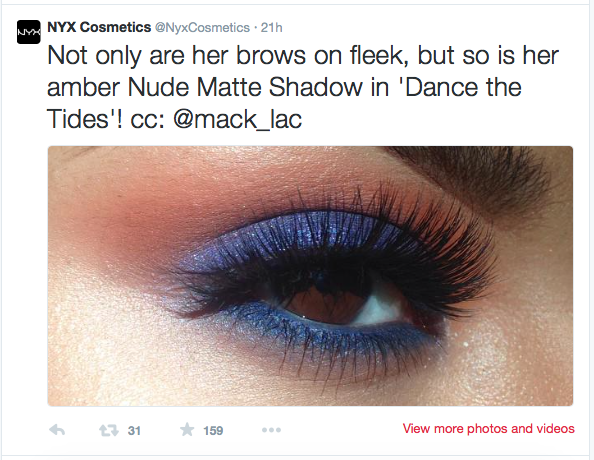Reply to the NYX Cosmetics tweet
This screenshot has width=594, height=460.
coord(57,430)
